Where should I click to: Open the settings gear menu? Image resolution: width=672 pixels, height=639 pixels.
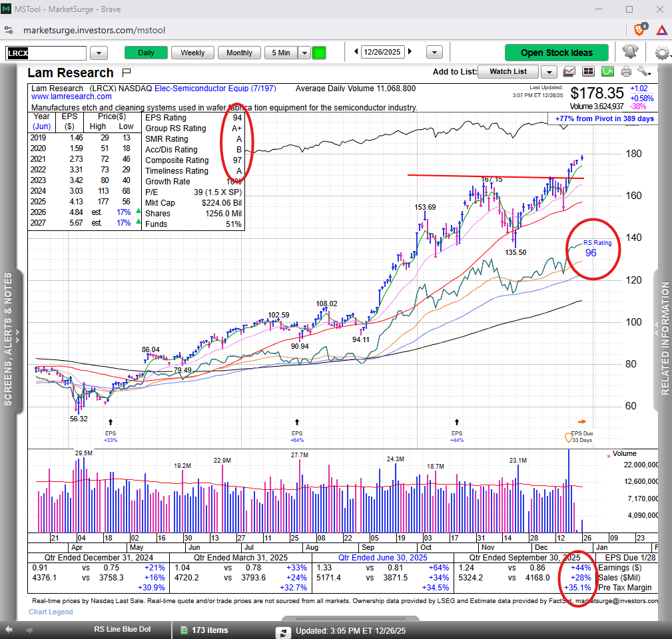[x=663, y=53]
